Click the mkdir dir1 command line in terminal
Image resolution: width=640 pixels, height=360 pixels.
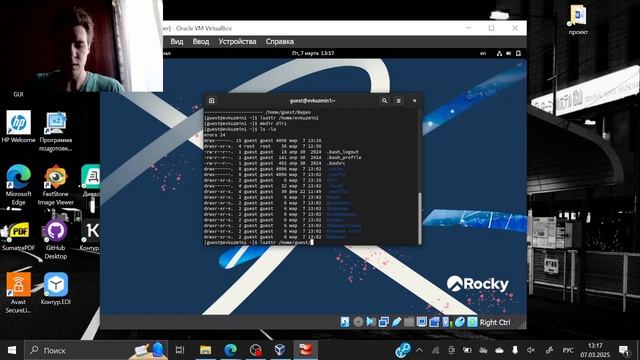coord(245,123)
